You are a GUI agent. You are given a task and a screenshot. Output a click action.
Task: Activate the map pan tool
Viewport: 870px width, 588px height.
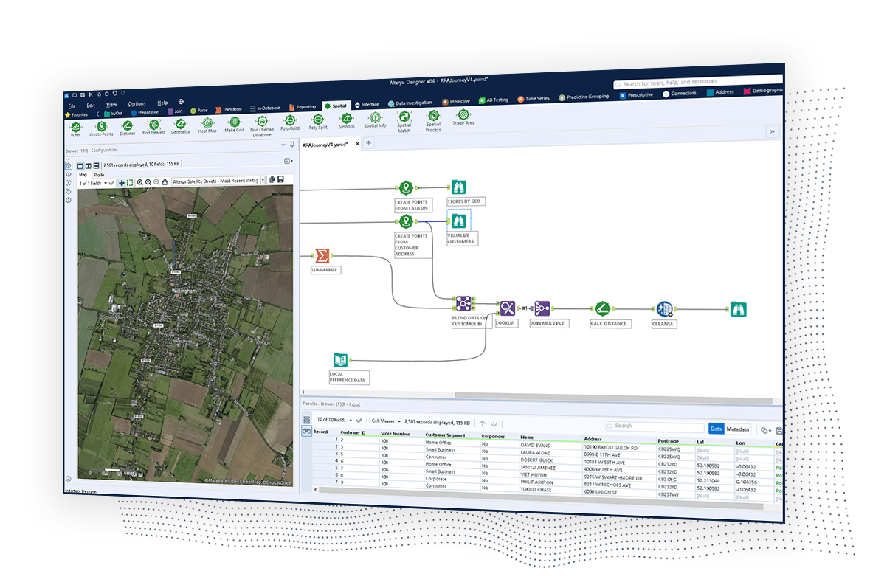[122, 182]
